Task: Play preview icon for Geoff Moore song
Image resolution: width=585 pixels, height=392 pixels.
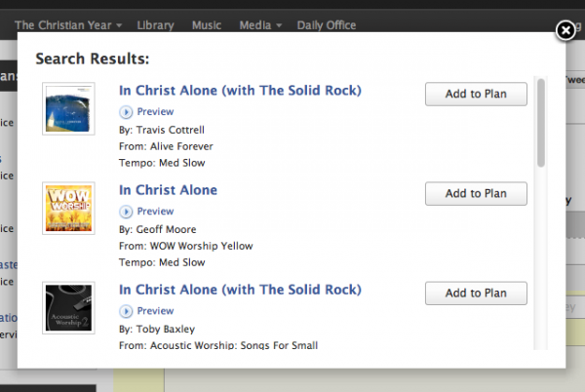Action: (125, 212)
